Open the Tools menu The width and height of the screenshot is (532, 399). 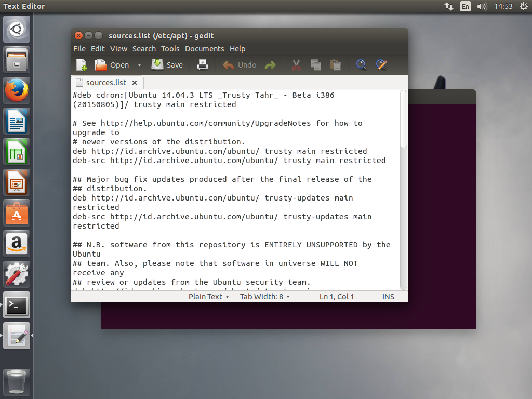[x=170, y=49]
